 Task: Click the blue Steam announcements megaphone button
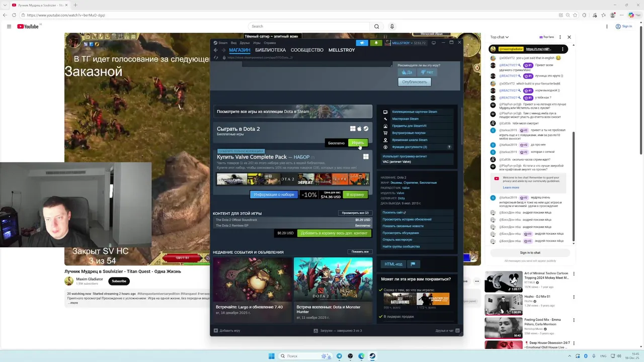click(362, 43)
